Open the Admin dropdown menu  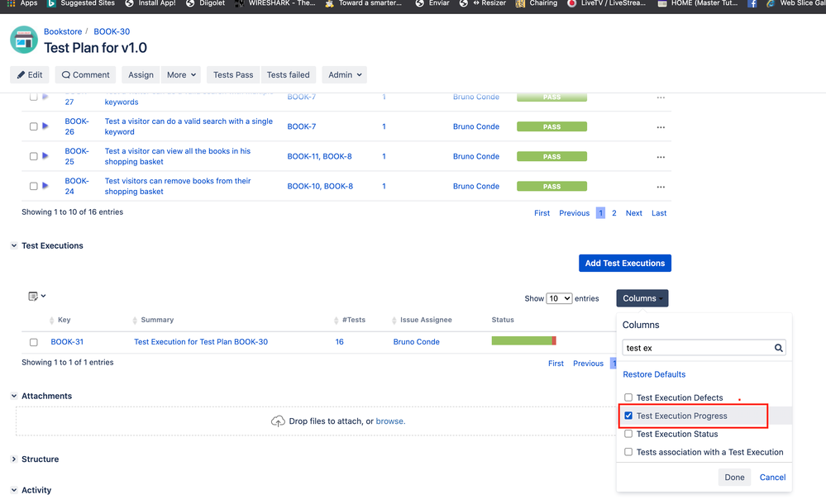pyautogui.click(x=345, y=75)
